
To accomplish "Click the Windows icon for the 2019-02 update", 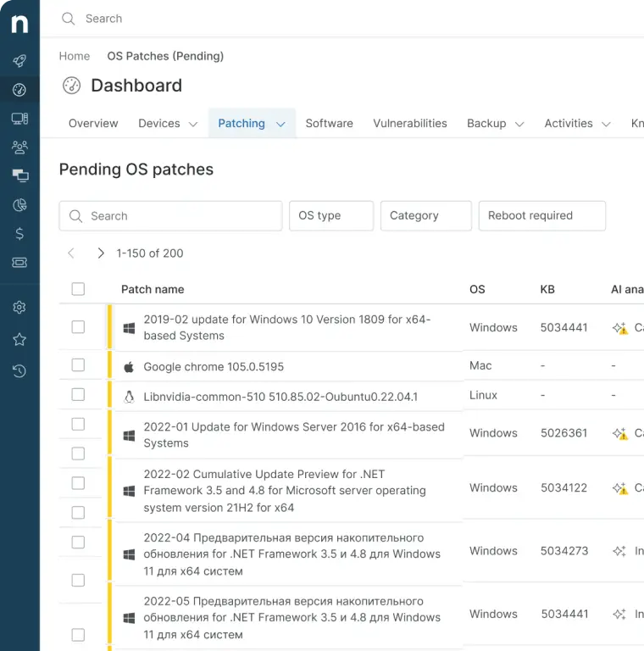I will (129, 328).
